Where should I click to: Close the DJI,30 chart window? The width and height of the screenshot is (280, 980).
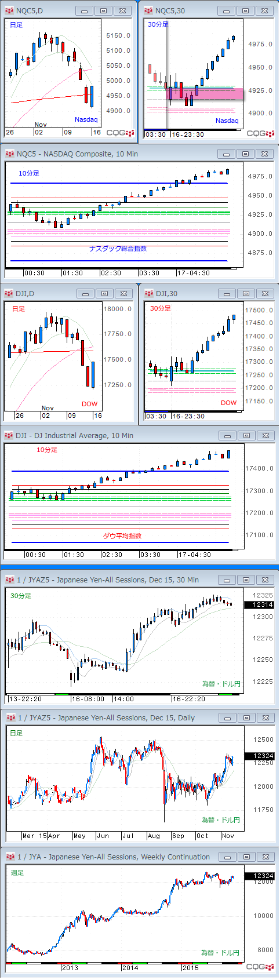[264, 293]
